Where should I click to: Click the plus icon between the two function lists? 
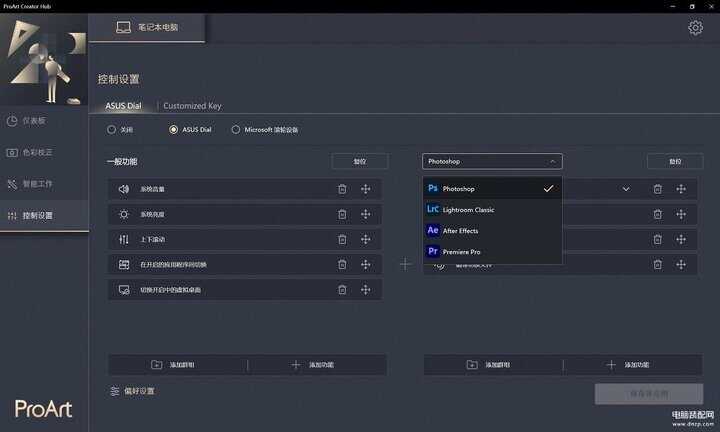(x=405, y=264)
